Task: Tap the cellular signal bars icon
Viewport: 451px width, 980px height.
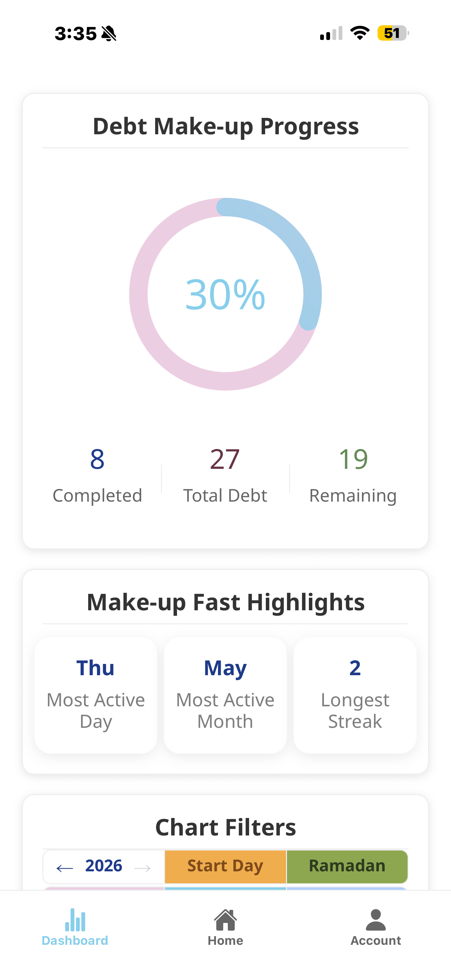Action: click(331, 33)
